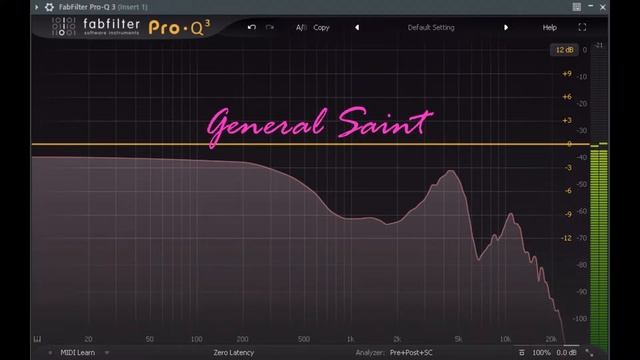Copy the current state with Copy

pyautogui.click(x=321, y=27)
